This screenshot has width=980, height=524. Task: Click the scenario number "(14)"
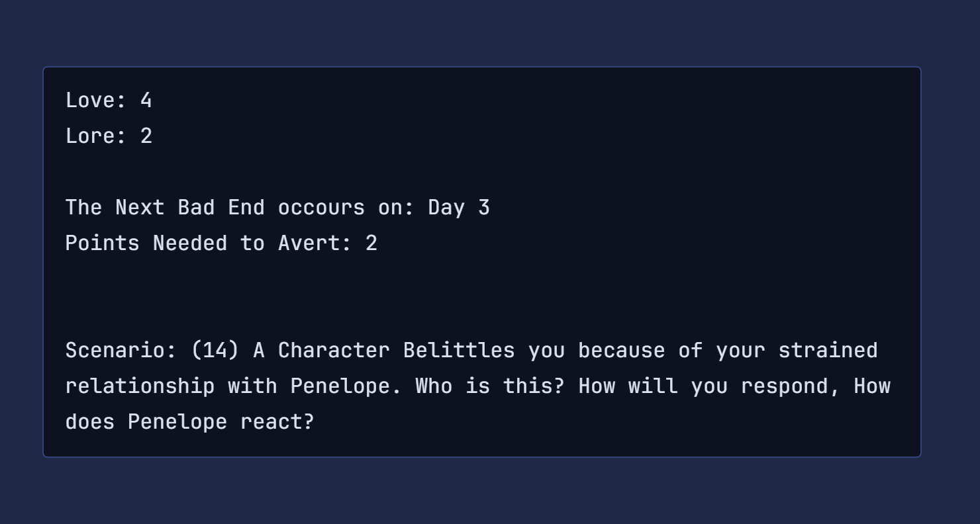point(215,351)
